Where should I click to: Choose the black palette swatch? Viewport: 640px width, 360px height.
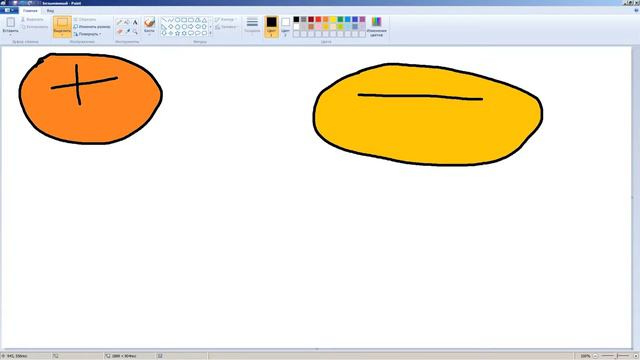tap(296, 19)
